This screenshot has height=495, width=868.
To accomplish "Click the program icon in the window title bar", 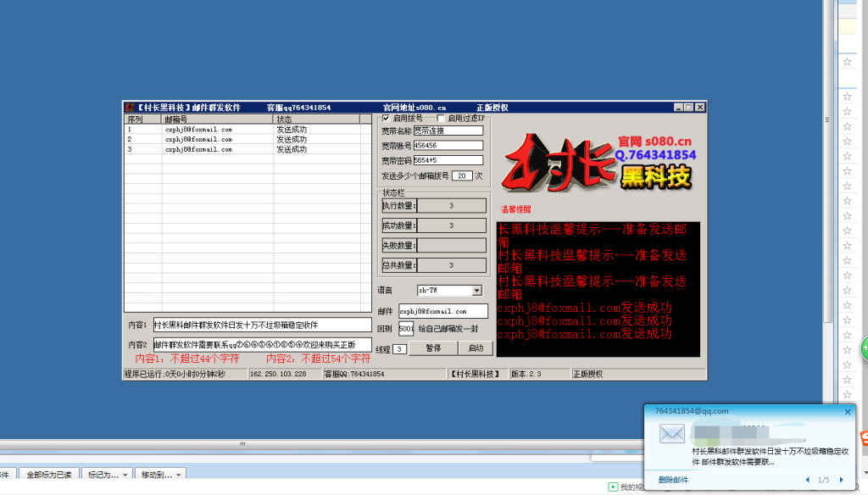I will pos(129,107).
